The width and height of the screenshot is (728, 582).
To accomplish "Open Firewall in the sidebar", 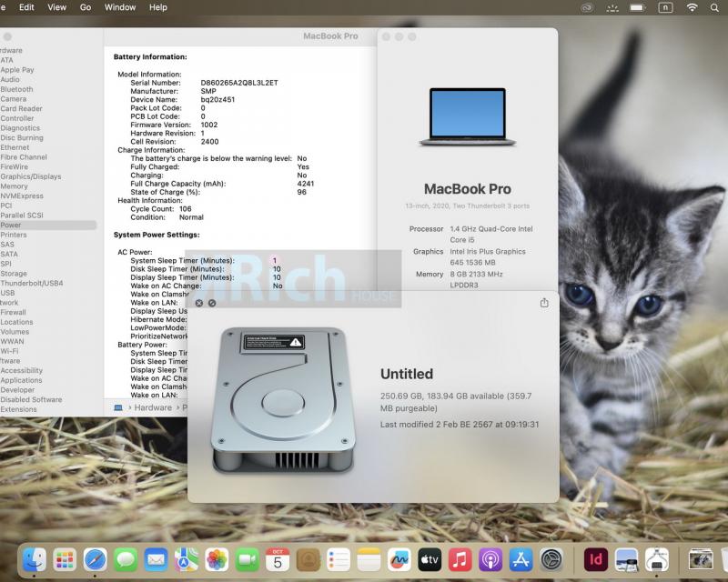I will click(13, 312).
